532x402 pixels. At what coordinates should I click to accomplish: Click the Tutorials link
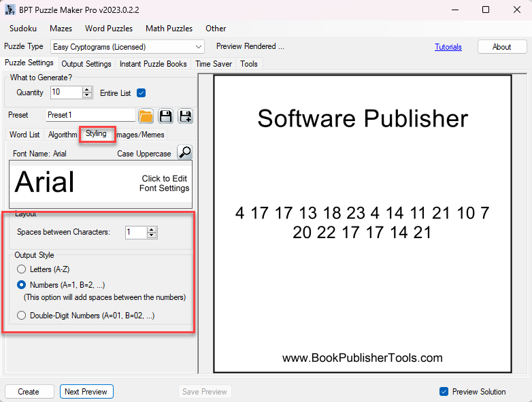click(448, 47)
